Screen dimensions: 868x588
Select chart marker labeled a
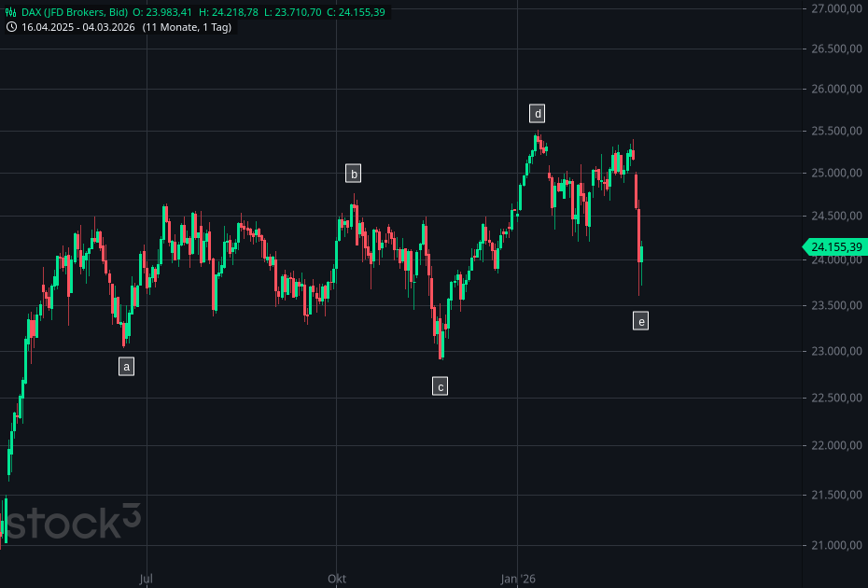click(126, 367)
